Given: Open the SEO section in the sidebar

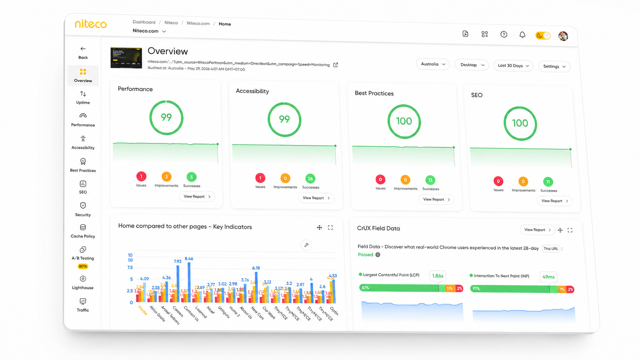Looking at the screenshot, I should (83, 187).
